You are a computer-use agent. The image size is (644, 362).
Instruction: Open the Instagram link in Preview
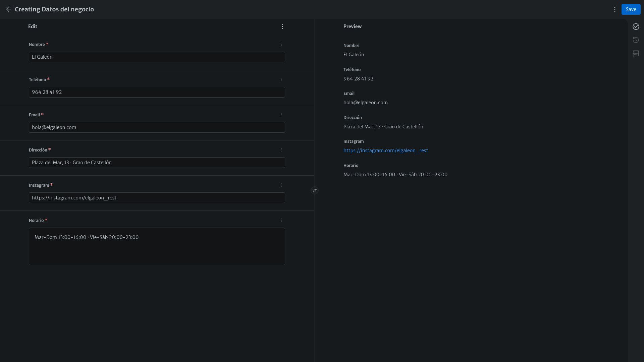coord(386,150)
